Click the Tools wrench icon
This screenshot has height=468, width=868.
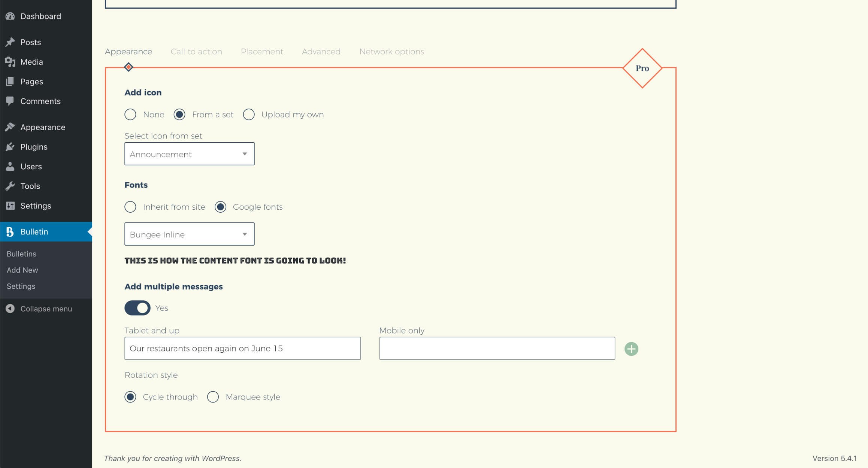pyautogui.click(x=10, y=186)
